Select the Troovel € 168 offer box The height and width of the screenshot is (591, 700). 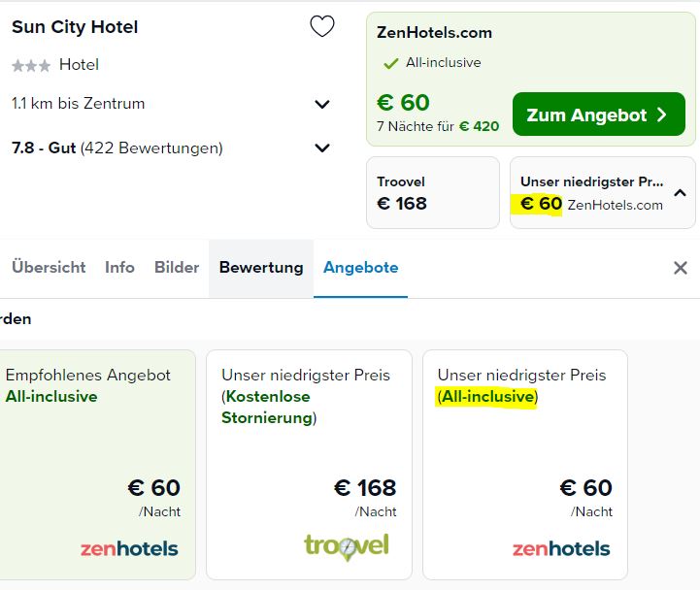(433, 192)
